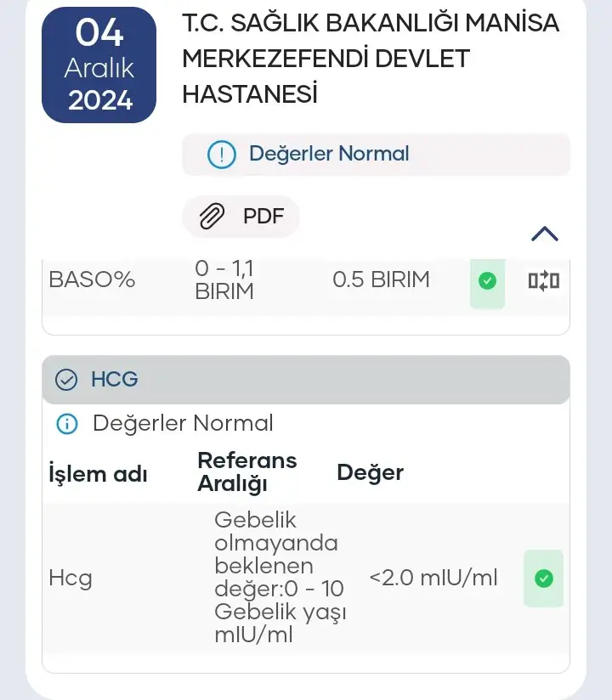Click the Referans Aralığı column header

[246, 472]
